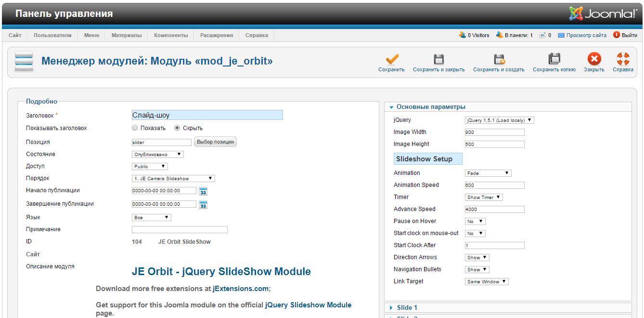644x318 pixels.
Task: Open Direction Arrows dropdown
Action: (x=477, y=258)
